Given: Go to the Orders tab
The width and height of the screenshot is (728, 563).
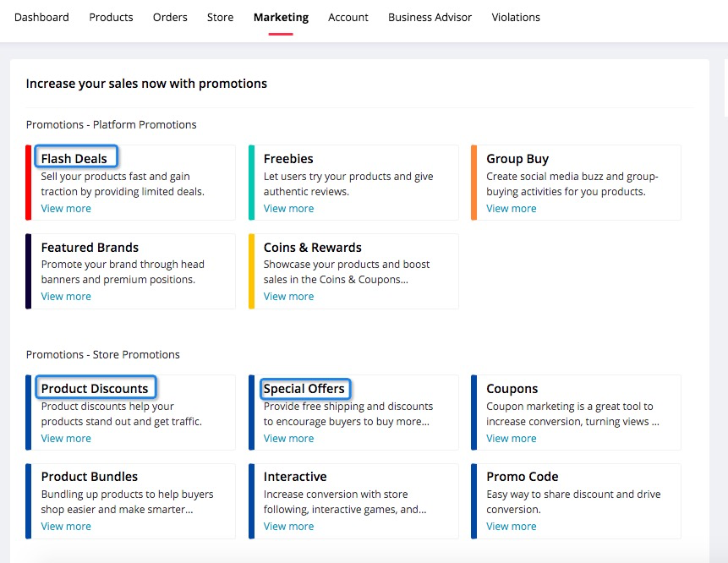Looking at the screenshot, I should pyautogui.click(x=170, y=17).
